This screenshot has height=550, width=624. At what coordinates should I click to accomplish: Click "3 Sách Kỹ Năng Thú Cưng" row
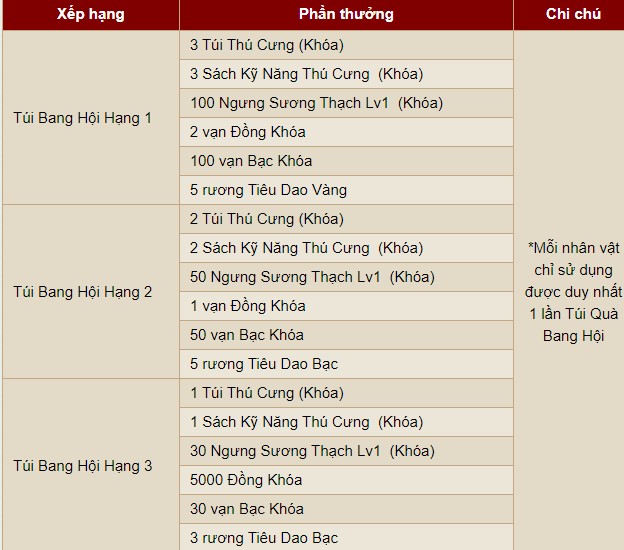coord(306,74)
